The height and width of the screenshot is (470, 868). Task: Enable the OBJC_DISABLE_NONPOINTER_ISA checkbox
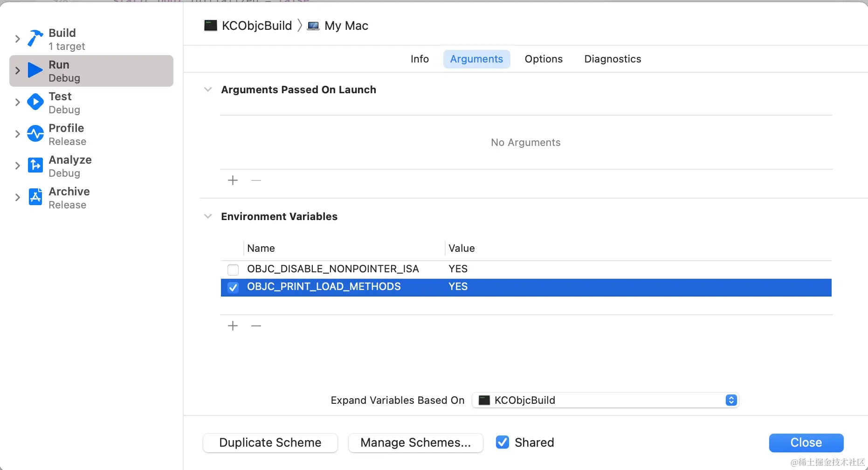233,269
